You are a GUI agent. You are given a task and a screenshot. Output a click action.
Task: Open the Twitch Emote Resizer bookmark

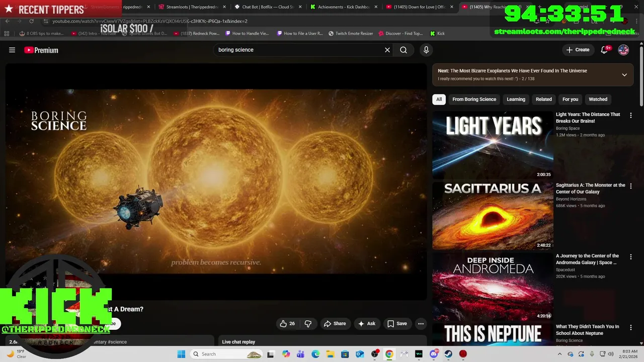pos(351,34)
